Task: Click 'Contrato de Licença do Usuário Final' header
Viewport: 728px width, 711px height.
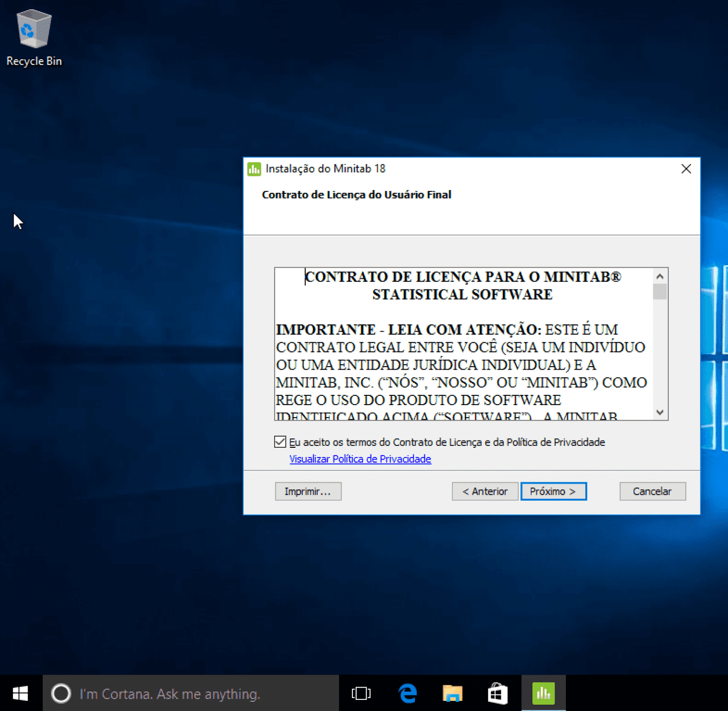Action: point(357,195)
